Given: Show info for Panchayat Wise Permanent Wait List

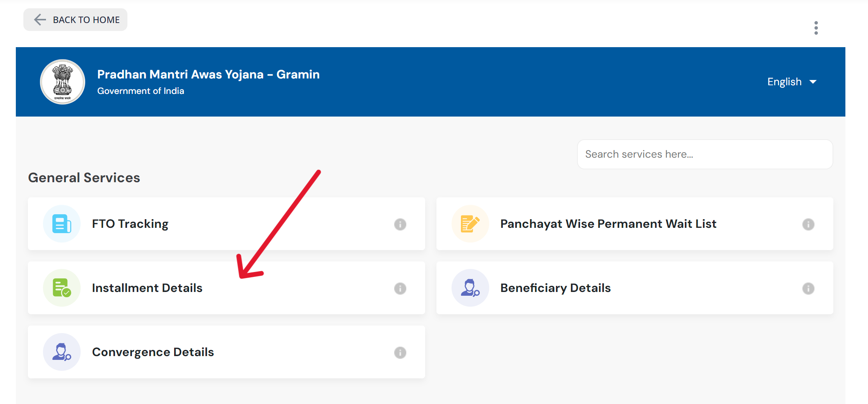Looking at the screenshot, I should 808,224.
